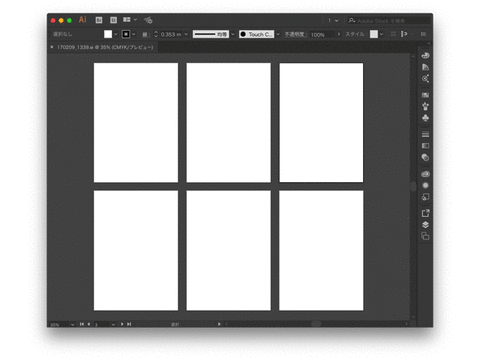
Task: Open the Touch Calligraphic brush dropdown
Action: (x=278, y=34)
